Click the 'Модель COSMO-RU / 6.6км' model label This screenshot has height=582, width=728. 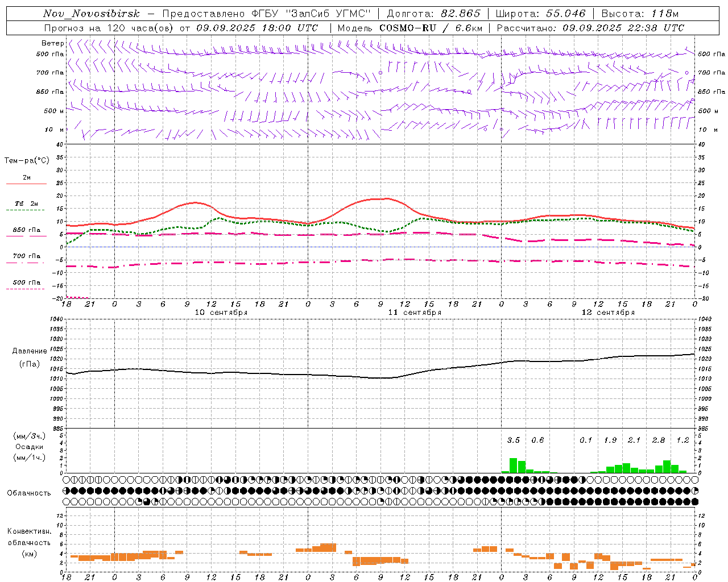click(x=410, y=28)
